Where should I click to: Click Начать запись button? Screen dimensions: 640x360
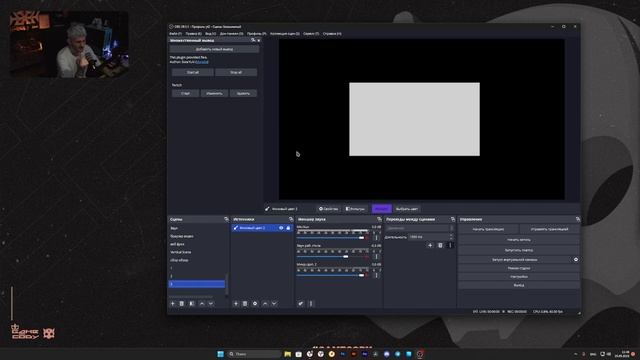[519, 240]
